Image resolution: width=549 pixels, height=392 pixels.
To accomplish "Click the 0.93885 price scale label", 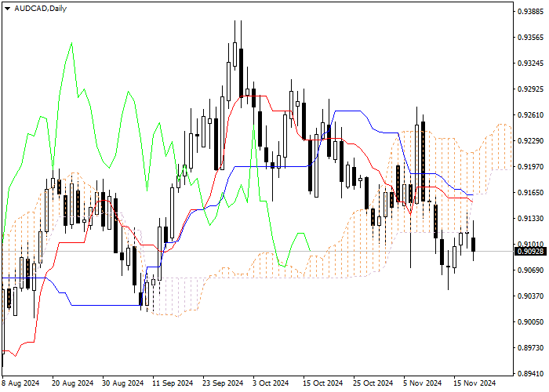I will 530,12.
